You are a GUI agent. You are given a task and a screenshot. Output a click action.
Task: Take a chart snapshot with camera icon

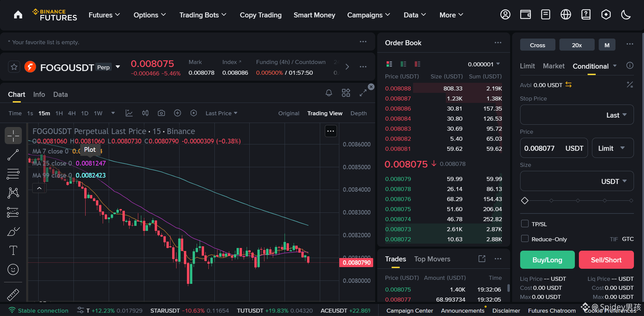(x=161, y=113)
